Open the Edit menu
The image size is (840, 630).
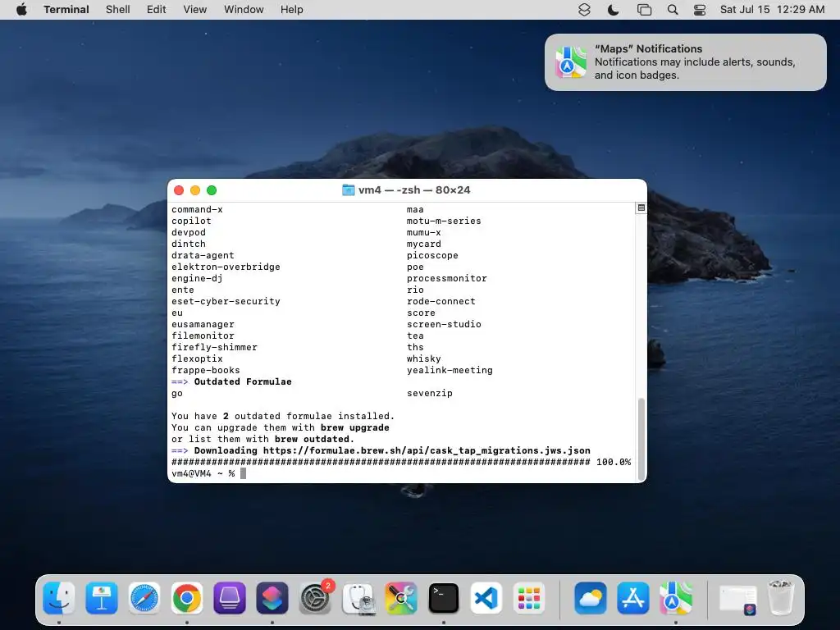tap(157, 10)
